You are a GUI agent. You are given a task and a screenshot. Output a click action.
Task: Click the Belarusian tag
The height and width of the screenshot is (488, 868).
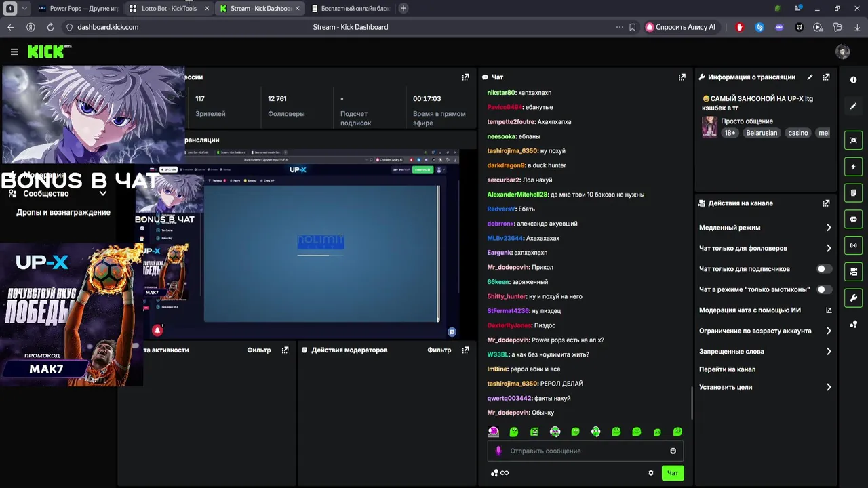click(762, 133)
